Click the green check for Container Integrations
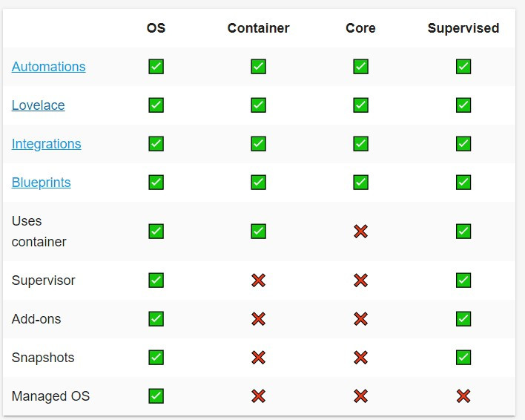 point(258,144)
